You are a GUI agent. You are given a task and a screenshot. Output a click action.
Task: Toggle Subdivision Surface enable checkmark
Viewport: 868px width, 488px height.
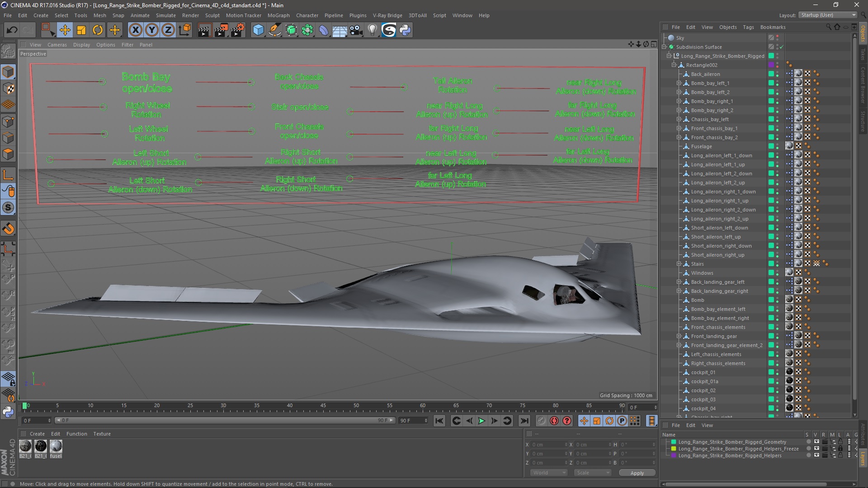(x=781, y=47)
